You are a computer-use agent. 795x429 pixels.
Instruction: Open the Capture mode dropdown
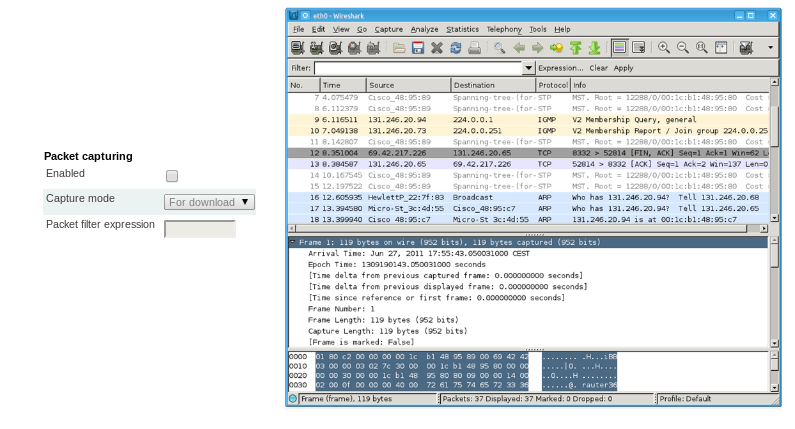[209, 202]
